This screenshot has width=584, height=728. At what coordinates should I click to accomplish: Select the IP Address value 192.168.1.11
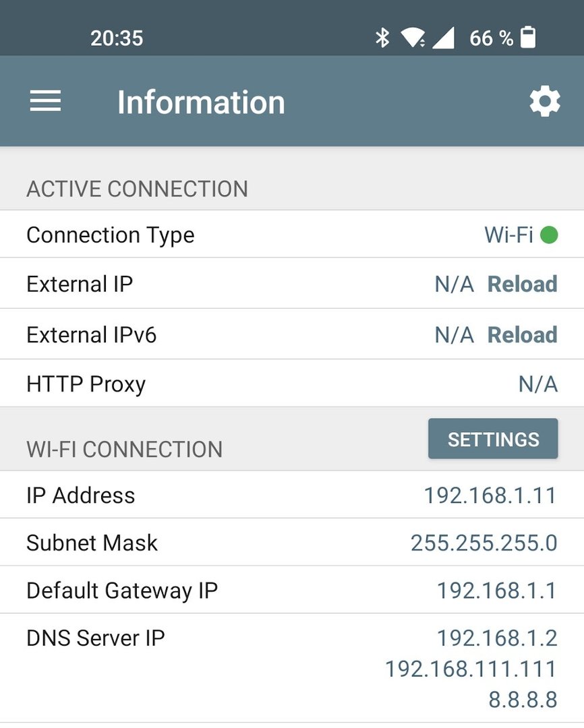(490, 495)
